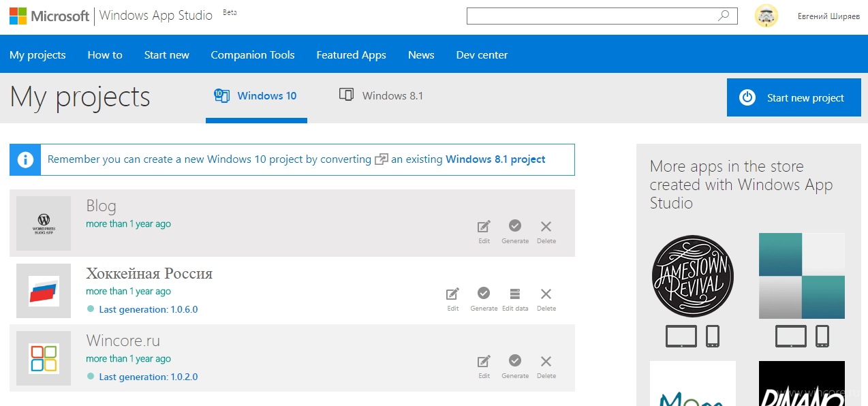
Task: Generate the Blog project
Action: click(515, 232)
